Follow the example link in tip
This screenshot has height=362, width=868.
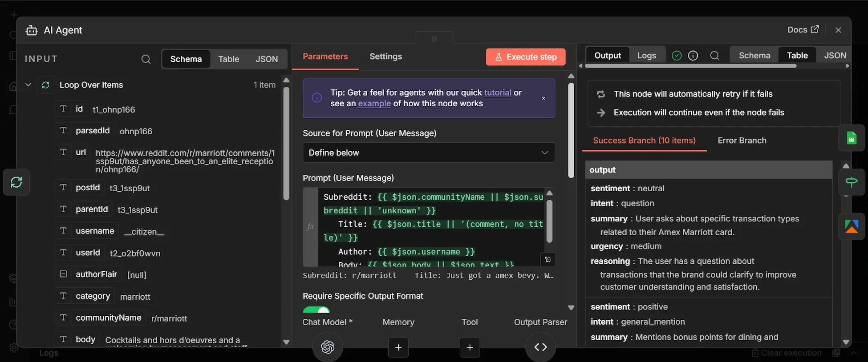tap(374, 103)
